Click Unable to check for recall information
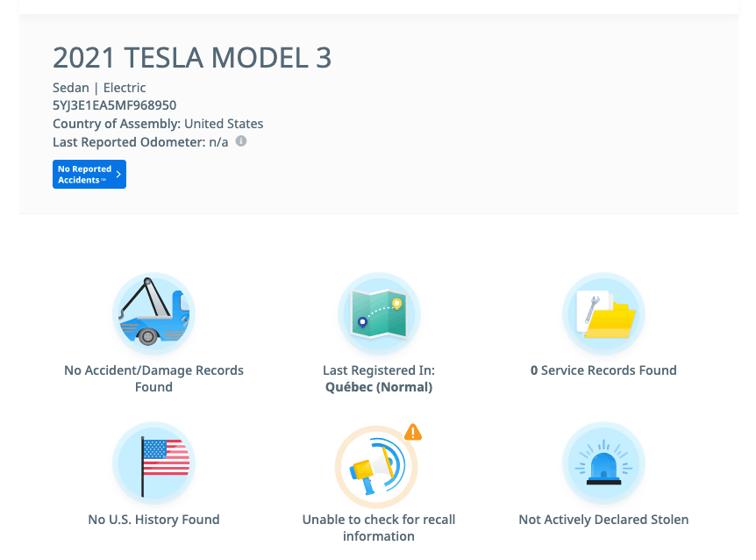The width and height of the screenshot is (756, 560). pyautogui.click(x=379, y=528)
